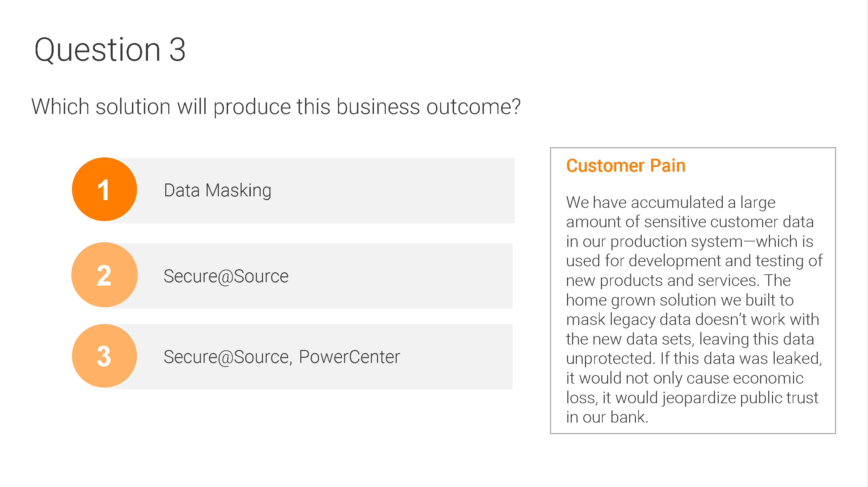Click the number 2 circle icon

[x=105, y=275]
